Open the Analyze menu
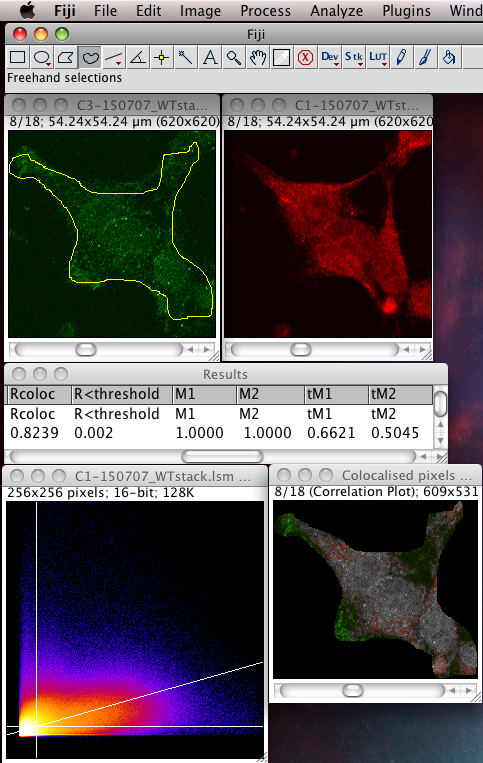Image resolution: width=483 pixels, height=763 pixels. pyautogui.click(x=337, y=11)
